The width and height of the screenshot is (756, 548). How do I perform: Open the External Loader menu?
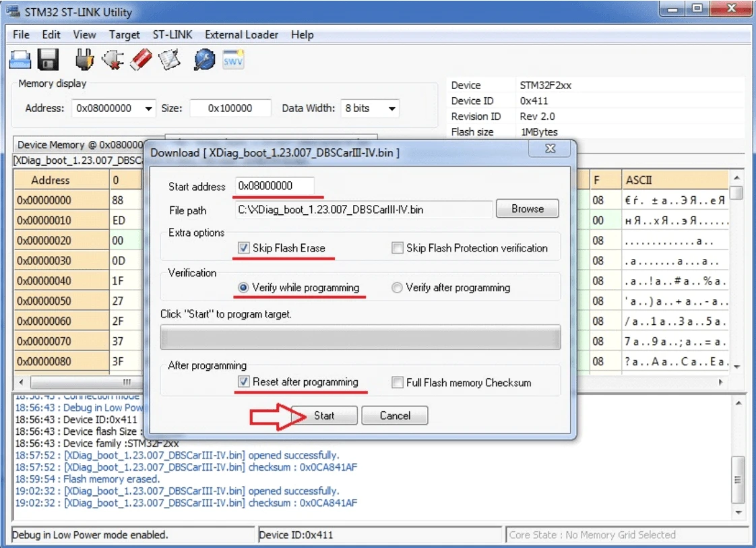pyautogui.click(x=241, y=35)
